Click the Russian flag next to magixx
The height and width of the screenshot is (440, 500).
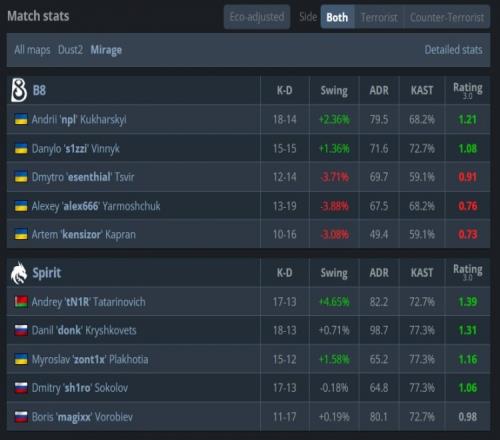[21, 417]
